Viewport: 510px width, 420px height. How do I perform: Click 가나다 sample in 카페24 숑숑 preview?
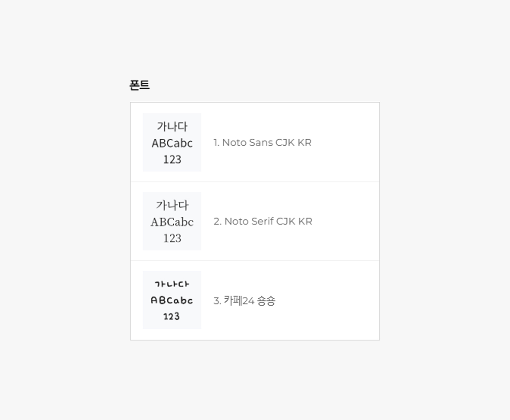click(172, 284)
